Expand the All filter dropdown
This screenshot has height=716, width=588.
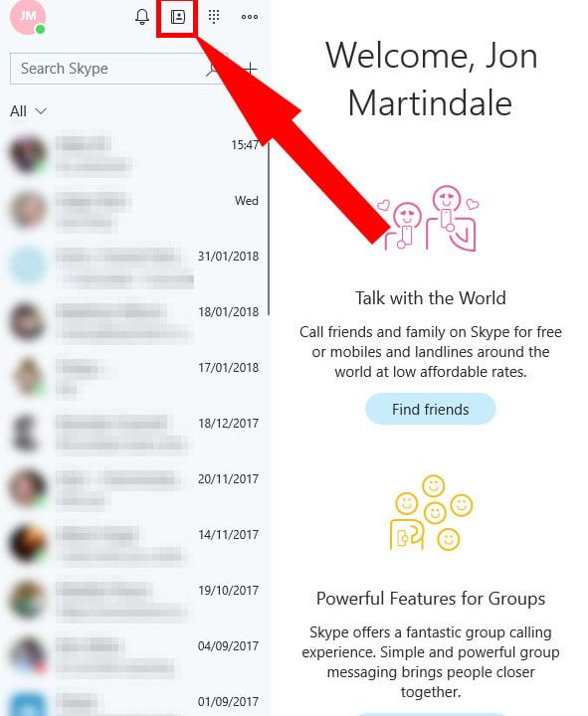click(28, 111)
